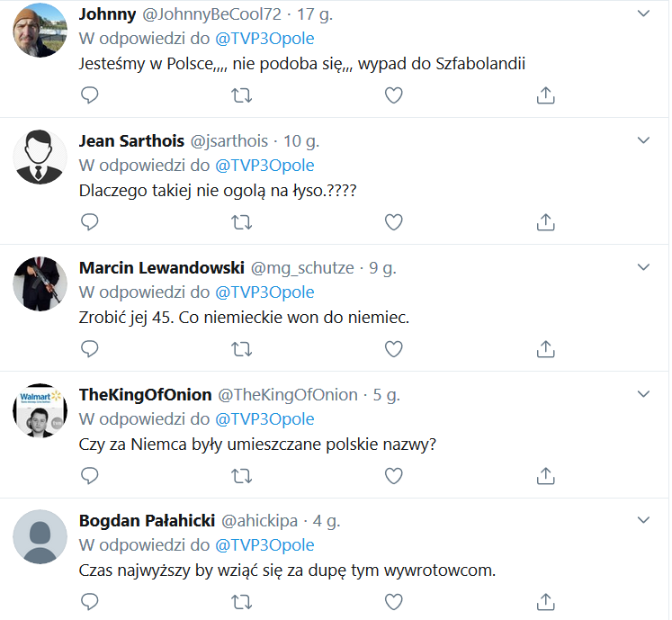This screenshot has height=620, width=672.
Task: Reply to Marcin Lewandowski's tweet
Action: click(89, 348)
